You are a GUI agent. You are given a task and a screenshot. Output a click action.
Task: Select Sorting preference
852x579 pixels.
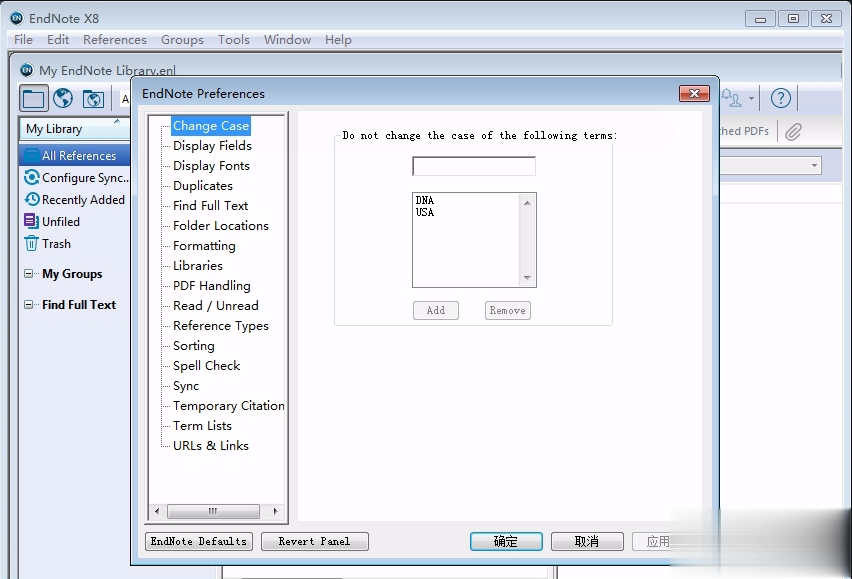tap(194, 345)
